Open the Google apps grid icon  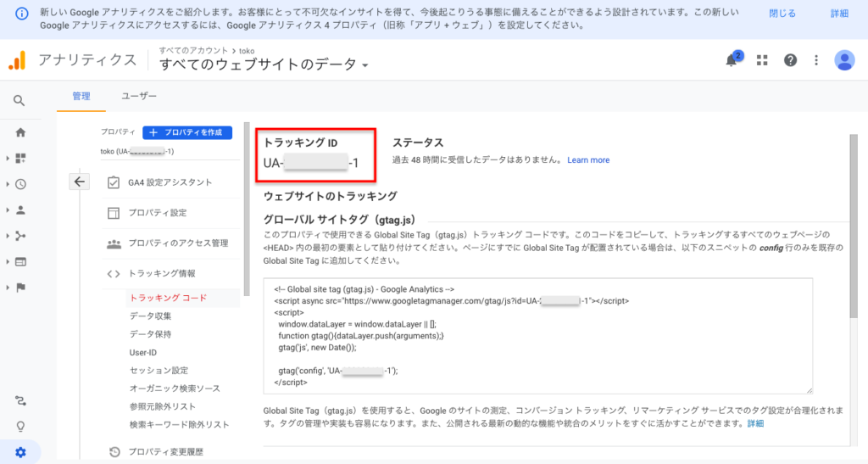click(x=762, y=59)
